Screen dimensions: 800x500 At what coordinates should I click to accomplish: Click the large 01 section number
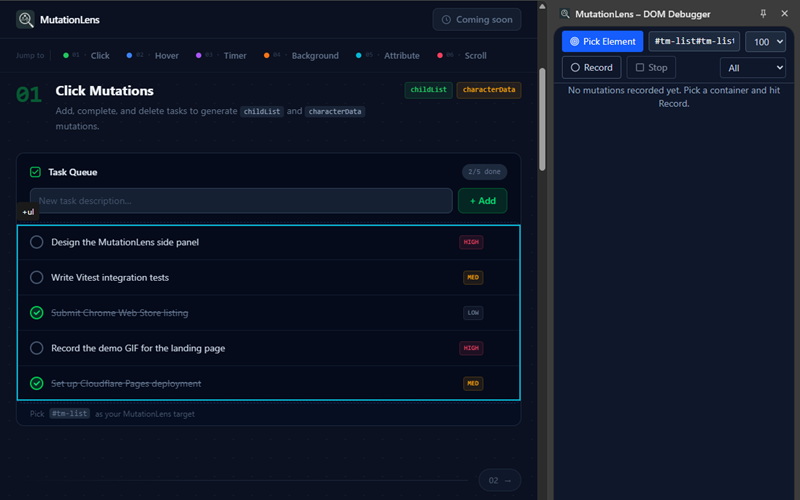point(29,94)
